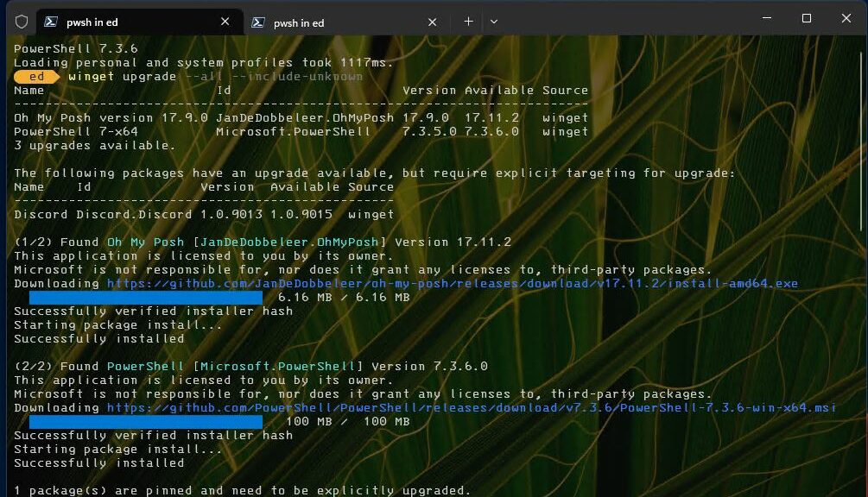Click the PowerShell icon on the second tab

coord(259,22)
